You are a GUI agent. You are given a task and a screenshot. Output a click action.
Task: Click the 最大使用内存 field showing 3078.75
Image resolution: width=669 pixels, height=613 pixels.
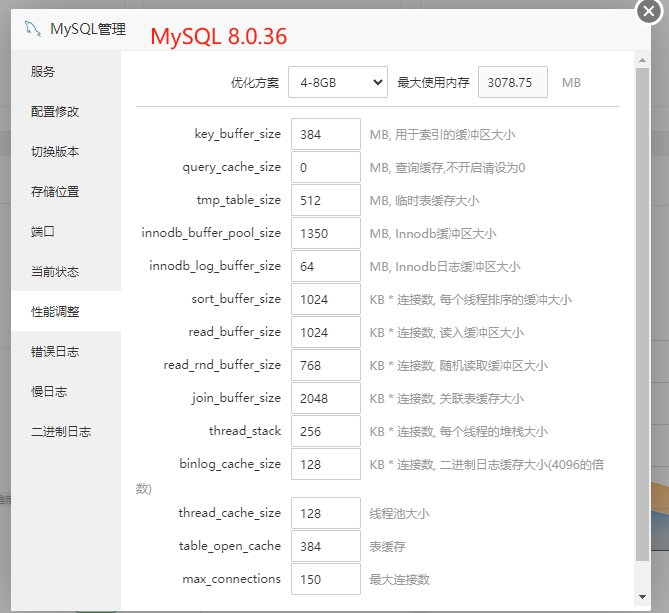[x=512, y=82]
